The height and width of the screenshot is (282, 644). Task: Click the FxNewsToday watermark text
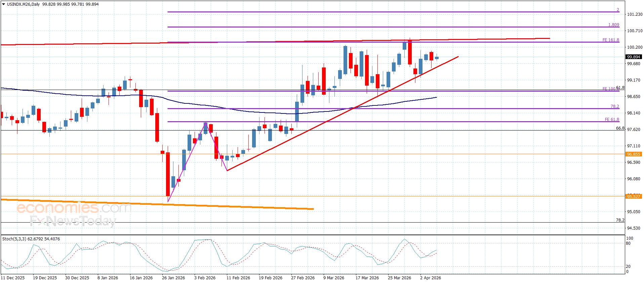pos(73,221)
